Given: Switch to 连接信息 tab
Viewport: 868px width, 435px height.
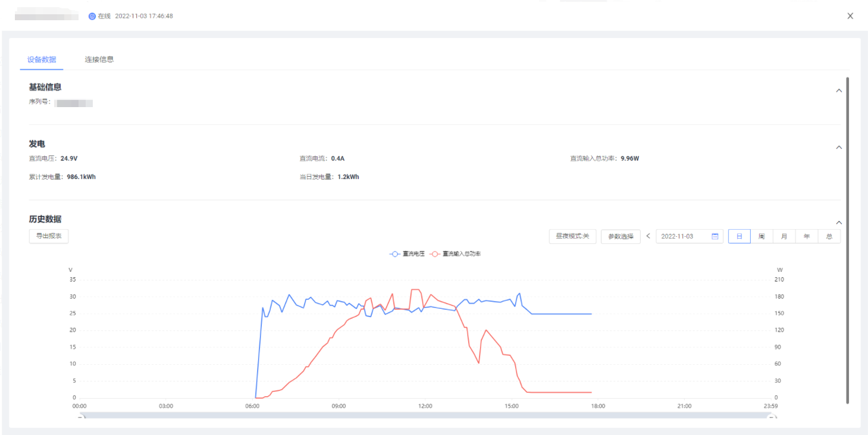Looking at the screenshot, I should pyautogui.click(x=99, y=60).
